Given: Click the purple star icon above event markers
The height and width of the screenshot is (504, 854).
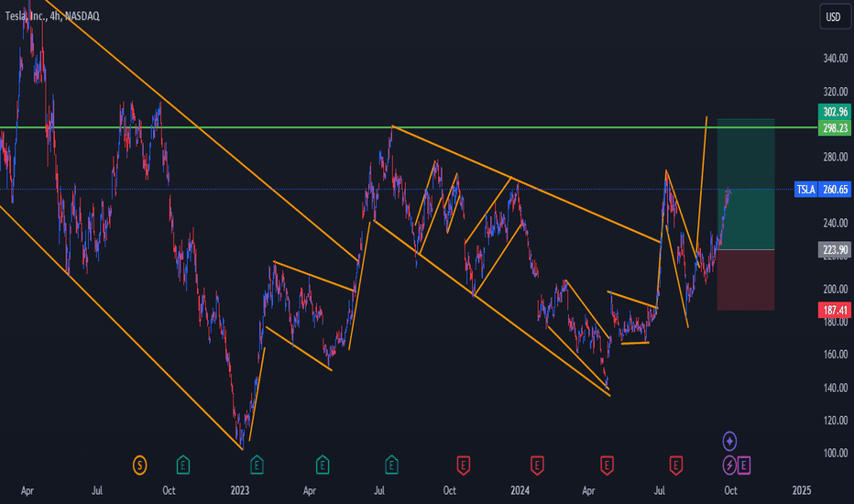Looking at the screenshot, I should click(729, 441).
